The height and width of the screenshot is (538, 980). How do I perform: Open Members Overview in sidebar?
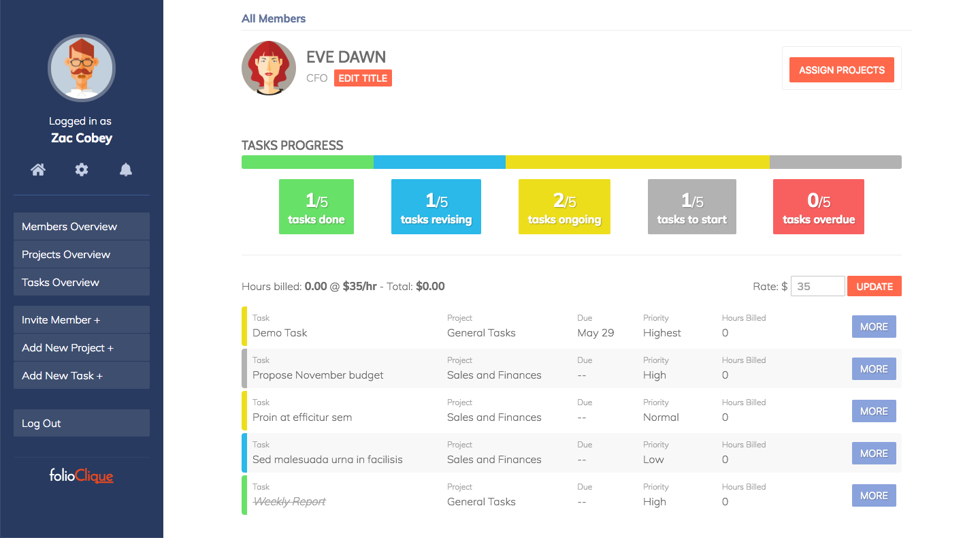click(x=82, y=226)
